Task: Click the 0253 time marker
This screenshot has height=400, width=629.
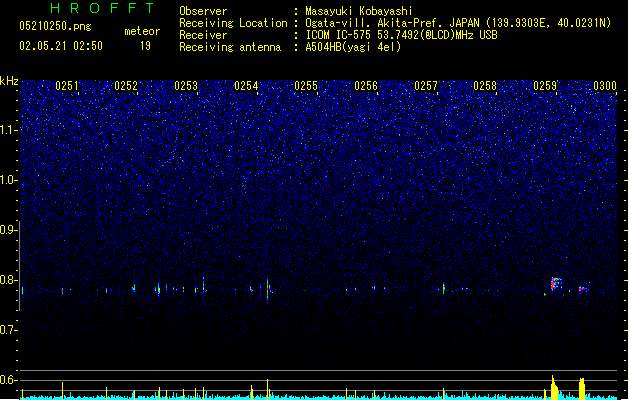Action: [x=186, y=86]
